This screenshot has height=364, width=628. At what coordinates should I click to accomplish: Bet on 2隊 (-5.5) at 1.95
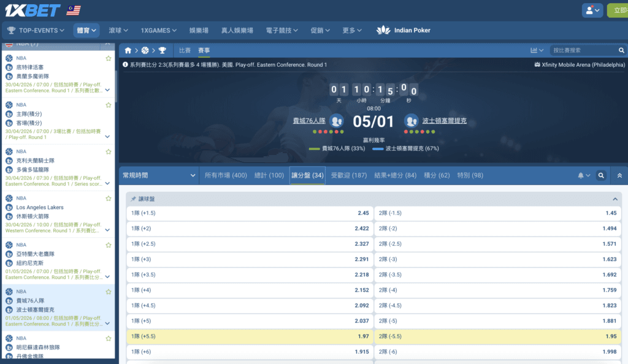498,336
